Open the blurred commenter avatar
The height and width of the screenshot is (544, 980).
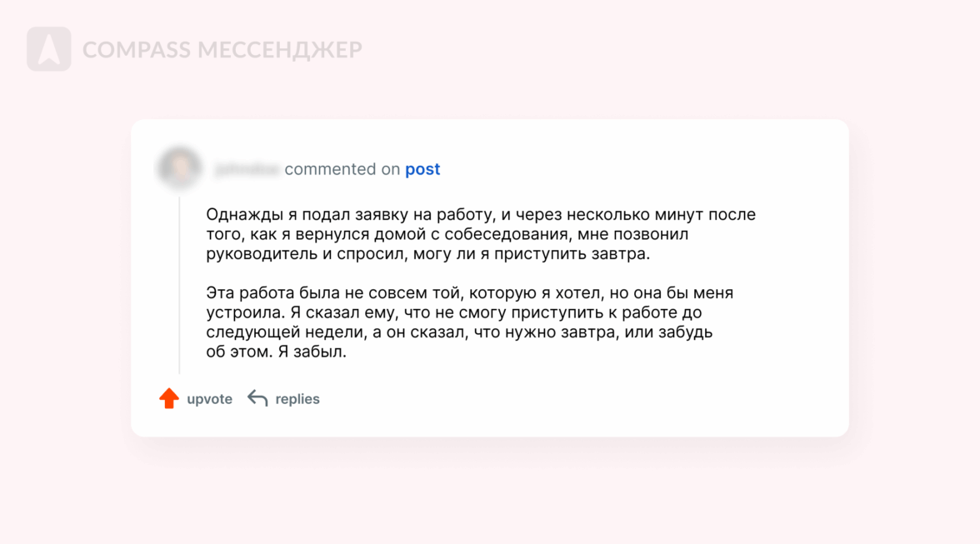(179, 167)
